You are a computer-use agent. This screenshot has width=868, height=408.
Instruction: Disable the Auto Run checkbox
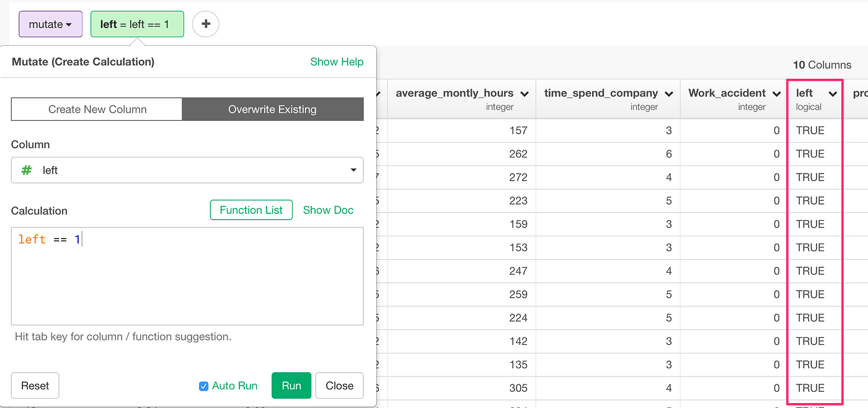pos(203,385)
